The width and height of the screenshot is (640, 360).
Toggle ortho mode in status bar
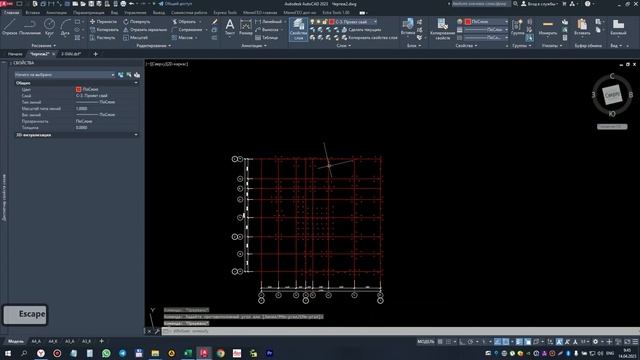coord(462,342)
